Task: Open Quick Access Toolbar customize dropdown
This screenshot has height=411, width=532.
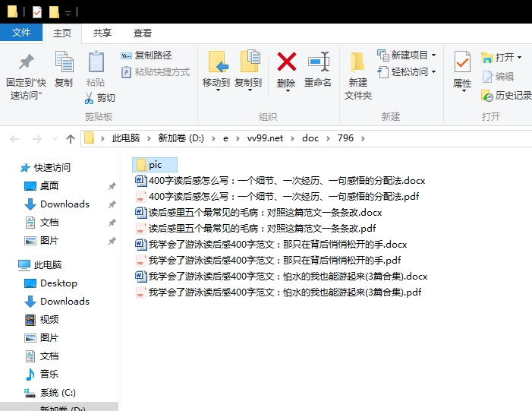Action: pyautogui.click(x=68, y=13)
